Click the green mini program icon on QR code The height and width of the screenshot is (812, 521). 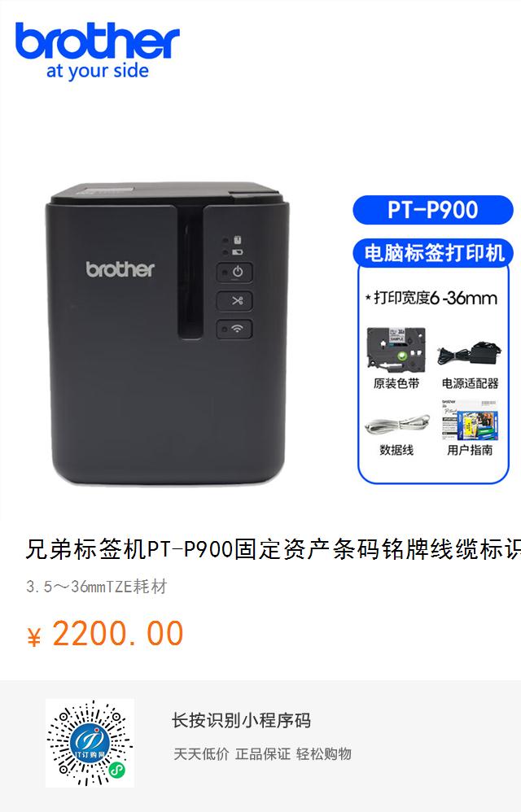[117, 771]
